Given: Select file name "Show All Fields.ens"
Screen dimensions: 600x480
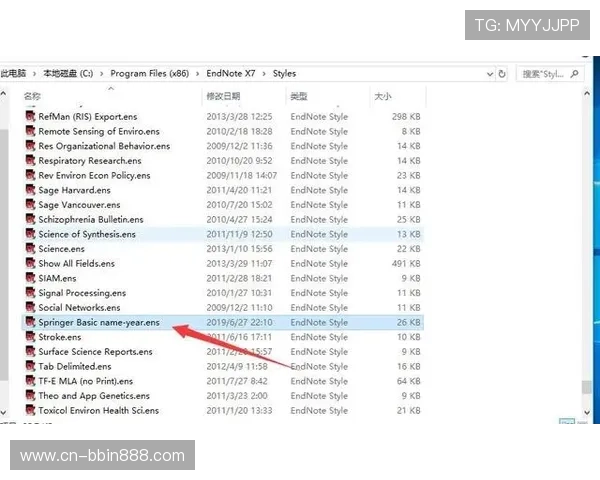Looking at the screenshot, I should [76, 263].
